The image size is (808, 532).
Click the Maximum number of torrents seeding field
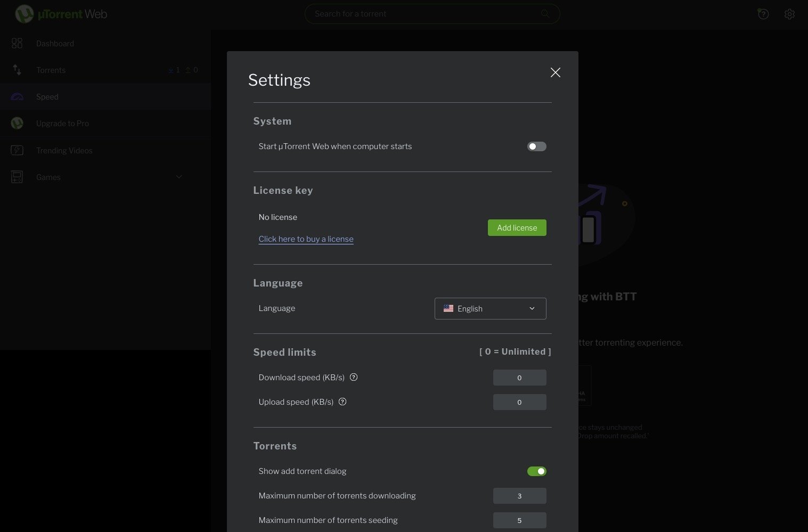click(519, 520)
